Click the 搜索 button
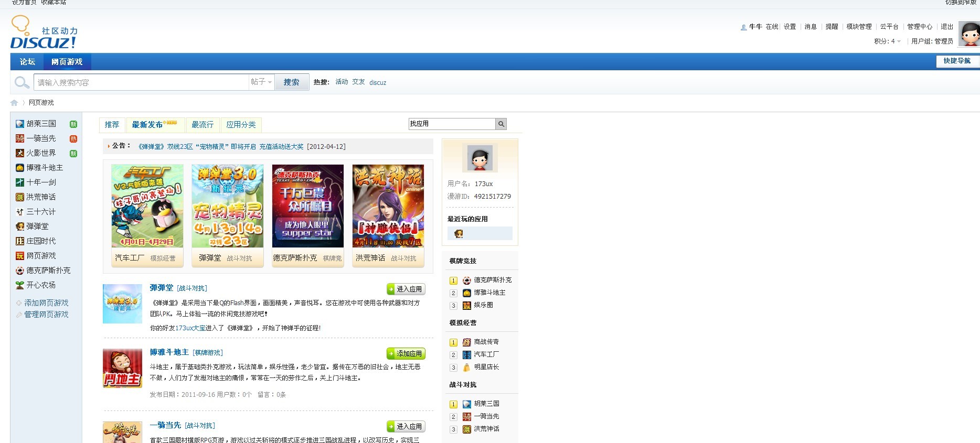Screen dimensions: 980x443 coord(292,82)
